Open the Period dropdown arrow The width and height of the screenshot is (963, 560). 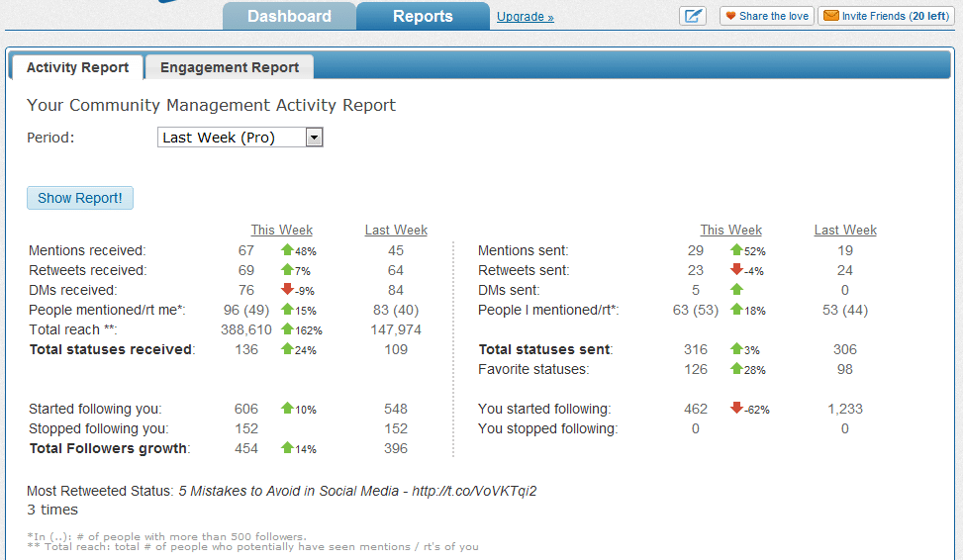pos(314,138)
